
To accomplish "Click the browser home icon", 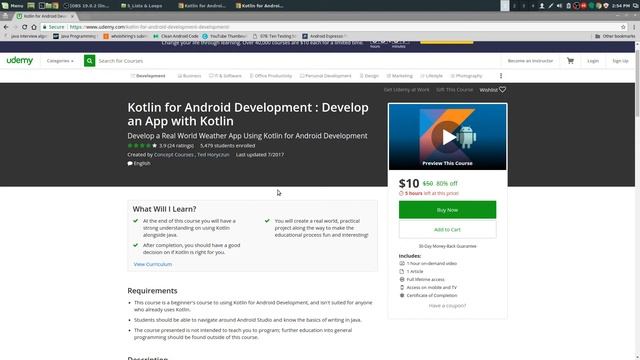I will 34,27.
